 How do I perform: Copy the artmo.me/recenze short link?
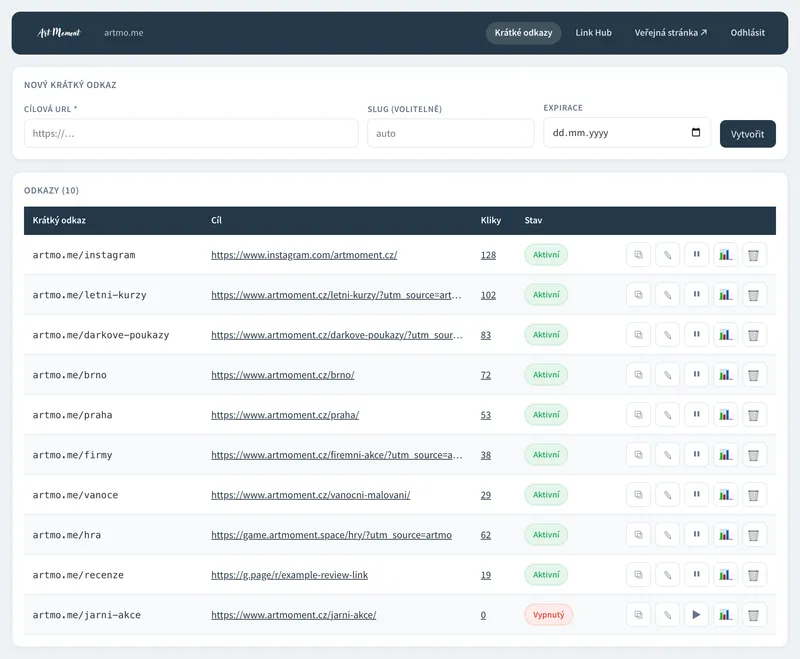[x=638, y=575]
